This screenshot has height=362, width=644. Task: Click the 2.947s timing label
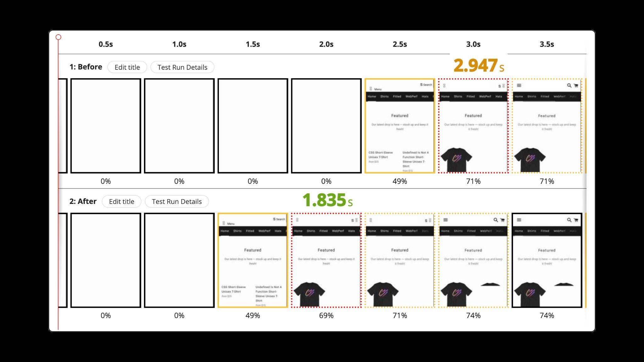coord(480,66)
